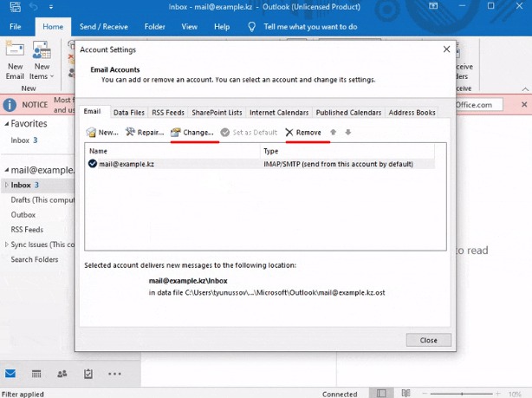Click Send/Receive quick access icon
The width and height of the screenshot is (532, 398).
click(x=15, y=6)
